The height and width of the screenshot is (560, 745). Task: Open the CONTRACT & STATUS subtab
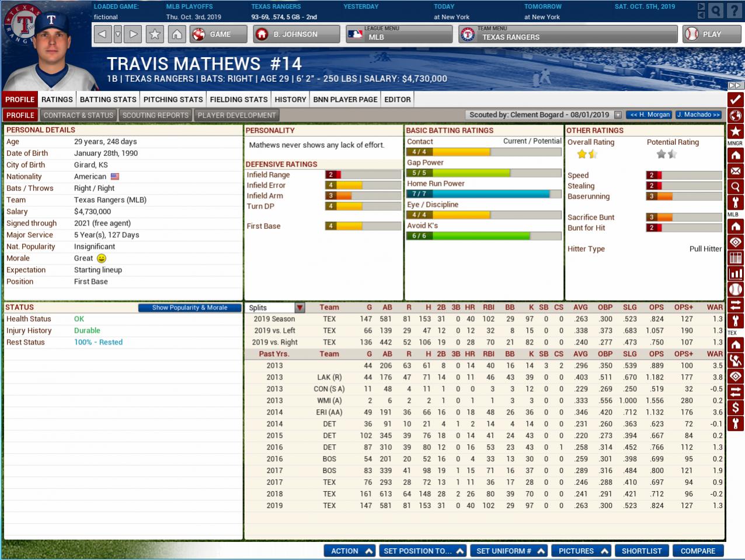click(x=78, y=115)
